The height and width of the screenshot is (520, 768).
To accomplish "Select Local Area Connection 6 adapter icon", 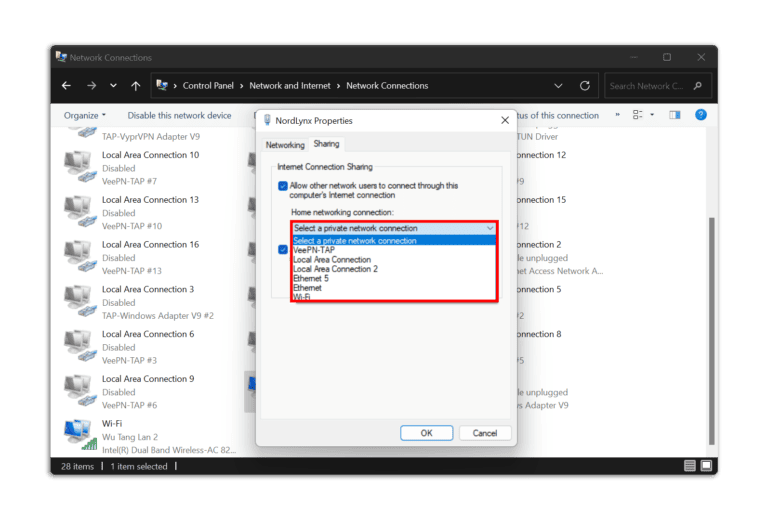I will click(x=79, y=346).
